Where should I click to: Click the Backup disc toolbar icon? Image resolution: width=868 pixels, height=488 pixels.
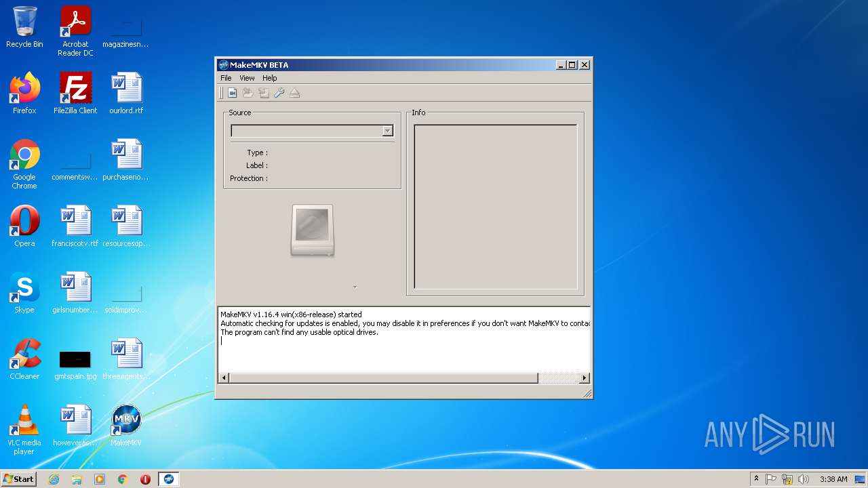[264, 93]
